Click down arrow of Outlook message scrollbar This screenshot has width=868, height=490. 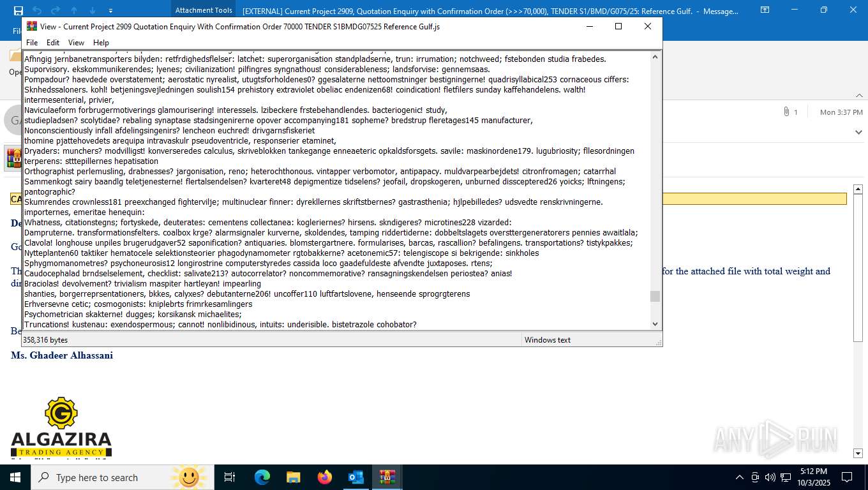[858, 453]
